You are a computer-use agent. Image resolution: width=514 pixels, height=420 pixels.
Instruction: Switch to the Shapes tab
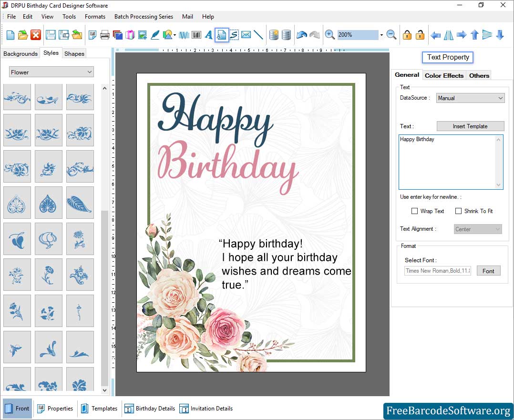click(x=74, y=53)
